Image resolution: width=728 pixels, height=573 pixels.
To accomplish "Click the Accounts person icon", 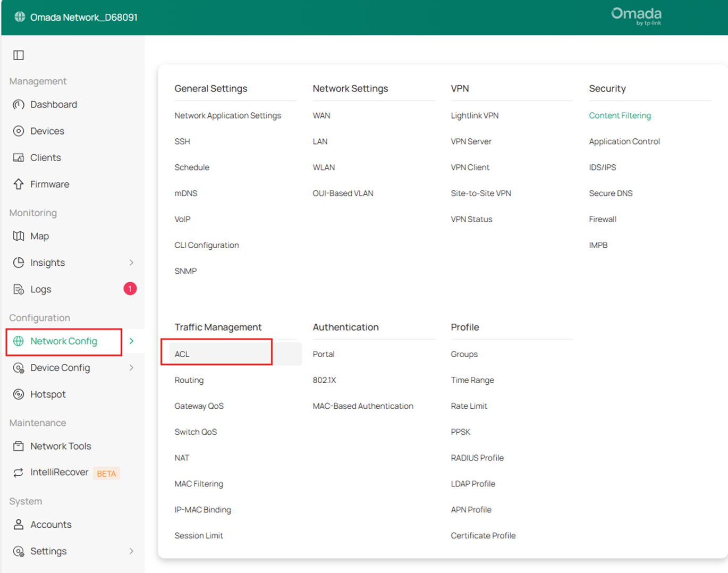I will [19, 525].
